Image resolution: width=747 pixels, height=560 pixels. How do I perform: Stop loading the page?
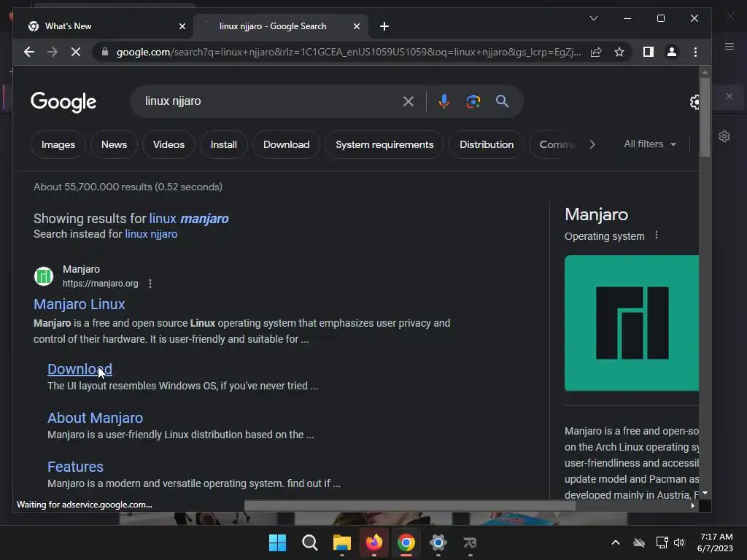(76, 52)
